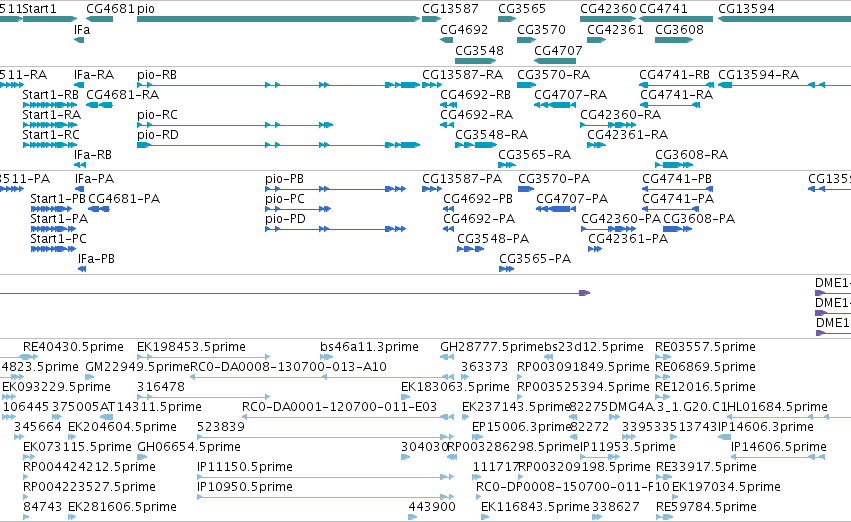This screenshot has height=522, width=851.
Task: Click the CG42360 gene label
Action: pos(608,9)
